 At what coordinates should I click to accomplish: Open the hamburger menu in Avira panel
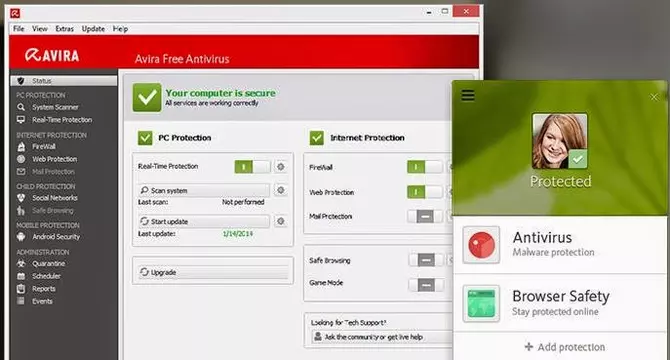[x=468, y=96]
